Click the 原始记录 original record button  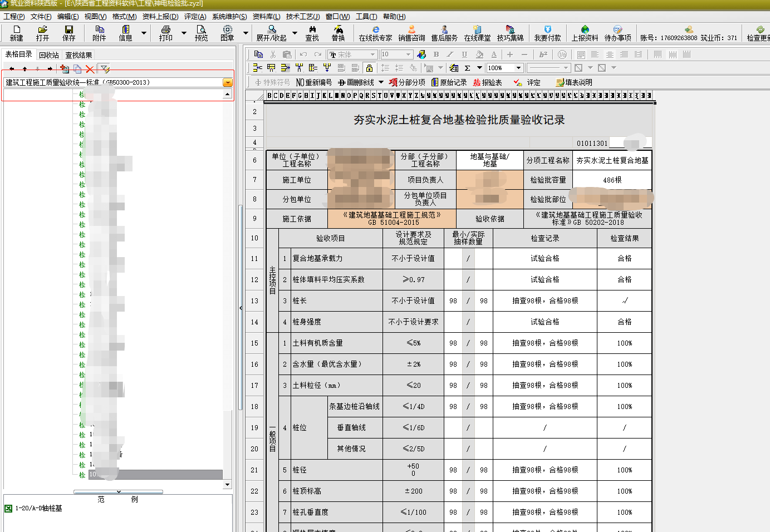(x=449, y=82)
